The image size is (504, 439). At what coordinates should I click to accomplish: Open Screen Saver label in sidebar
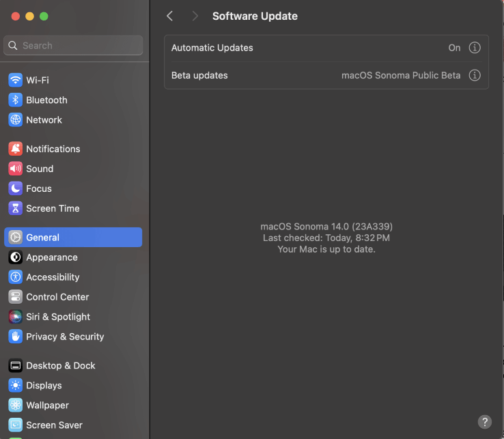pos(55,425)
